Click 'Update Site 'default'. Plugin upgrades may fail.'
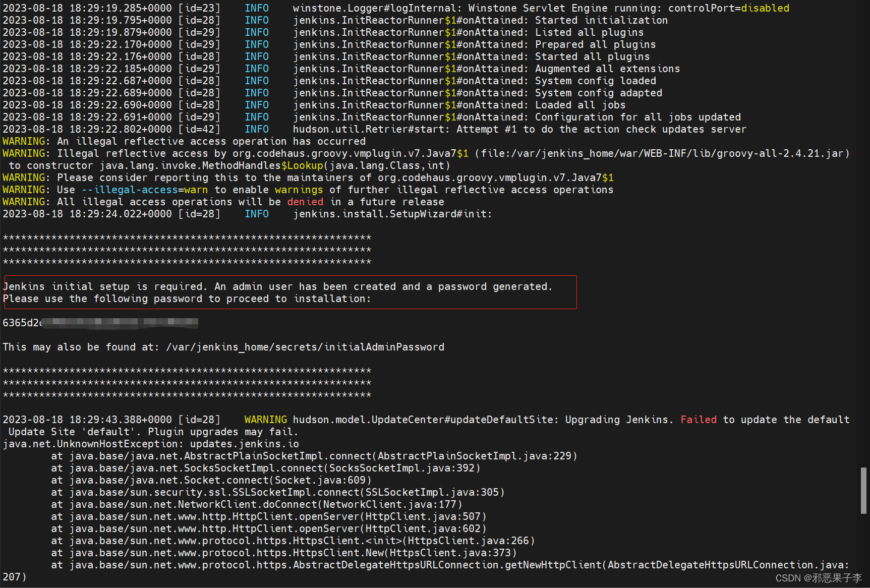 coord(154,432)
